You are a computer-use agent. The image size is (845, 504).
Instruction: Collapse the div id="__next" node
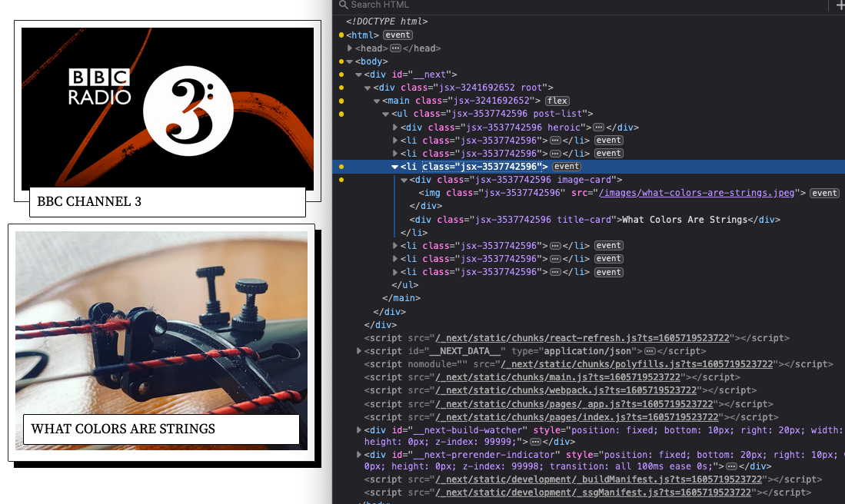[358, 75]
